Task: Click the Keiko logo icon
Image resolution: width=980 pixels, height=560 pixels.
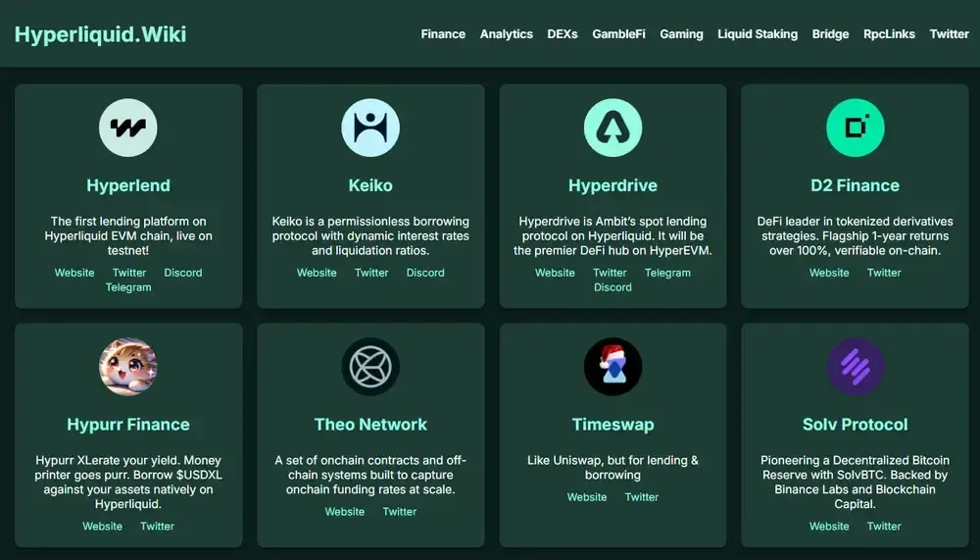Action: [370, 127]
